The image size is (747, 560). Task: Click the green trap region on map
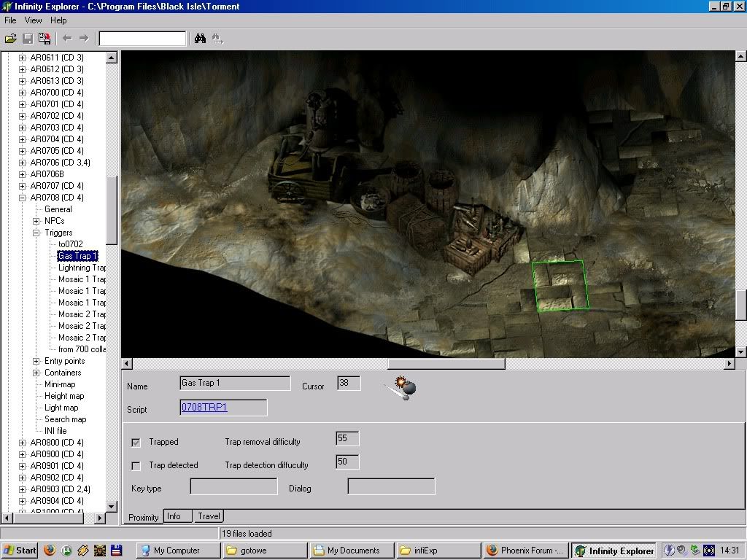coord(560,286)
